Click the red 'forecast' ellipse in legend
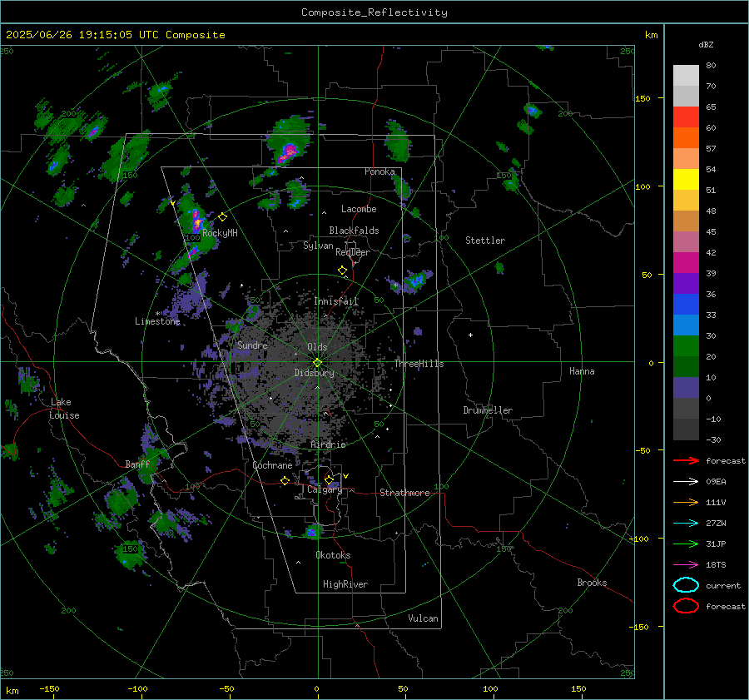The height and width of the screenshot is (700, 749). click(x=686, y=606)
